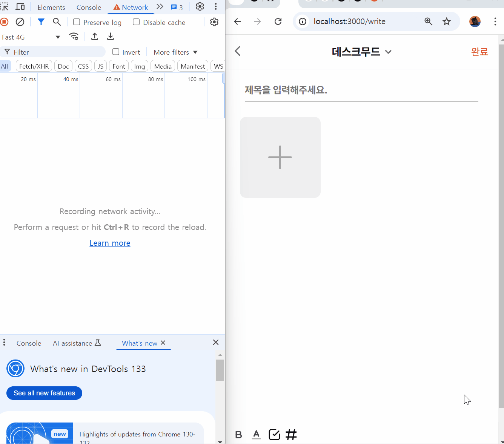Reload the localhost page

[x=278, y=21]
